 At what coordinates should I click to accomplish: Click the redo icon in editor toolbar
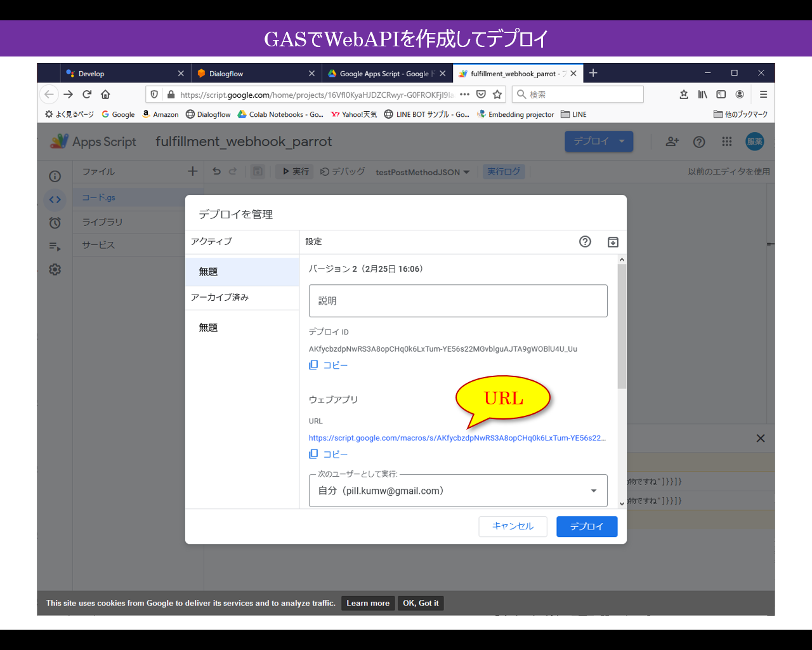click(233, 171)
